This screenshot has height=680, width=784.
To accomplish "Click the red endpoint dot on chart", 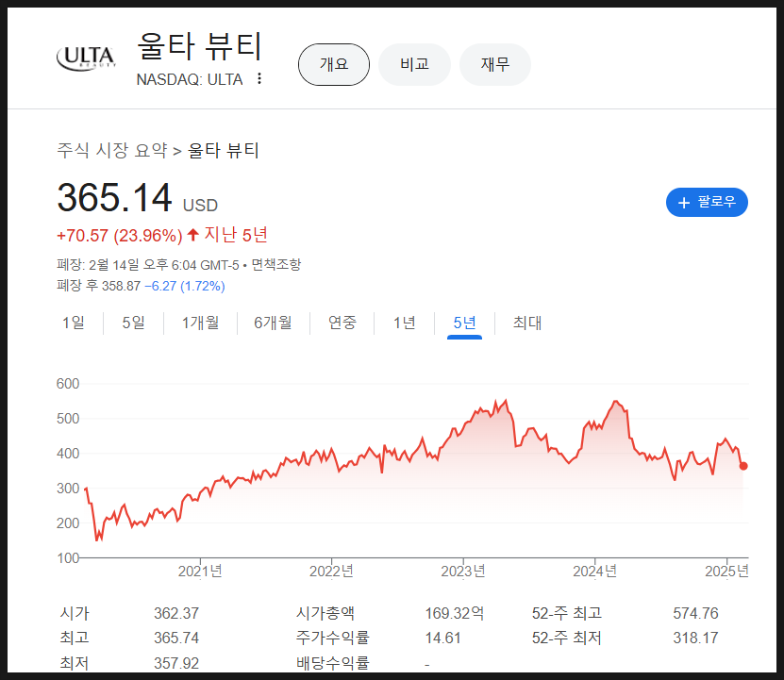I will tap(743, 466).
